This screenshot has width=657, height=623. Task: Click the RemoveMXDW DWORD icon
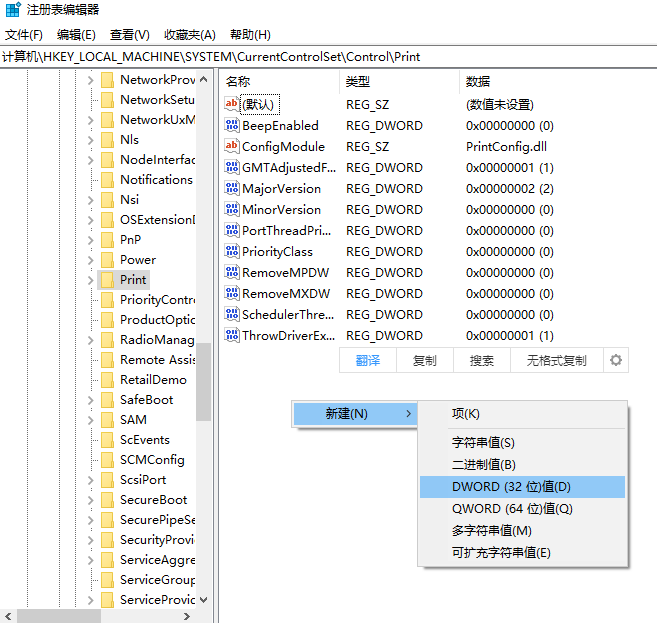click(232, 293)
